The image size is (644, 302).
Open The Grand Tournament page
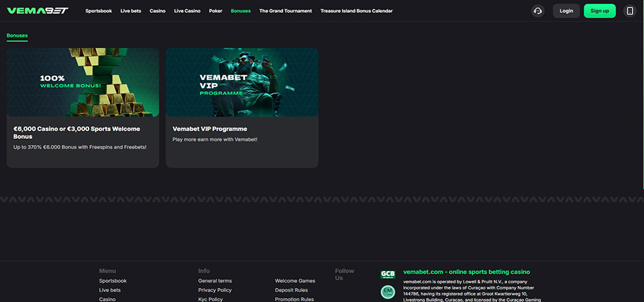click(x=286, y=11)
